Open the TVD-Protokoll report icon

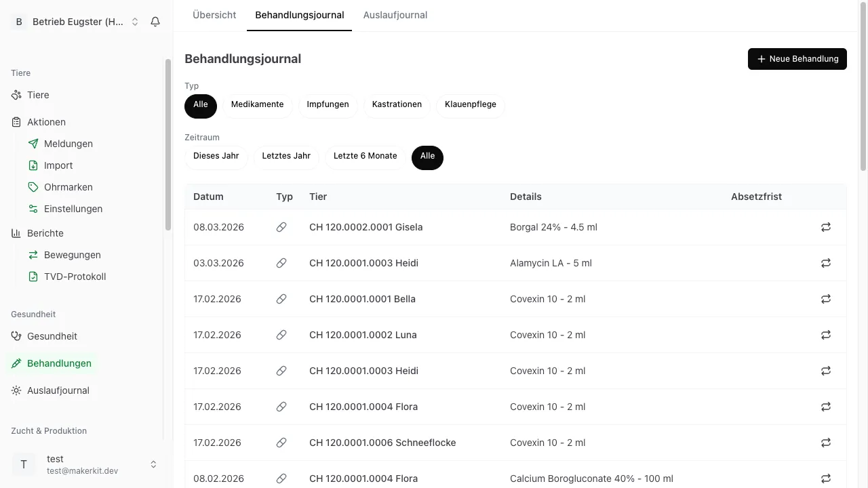pos(33,277)
